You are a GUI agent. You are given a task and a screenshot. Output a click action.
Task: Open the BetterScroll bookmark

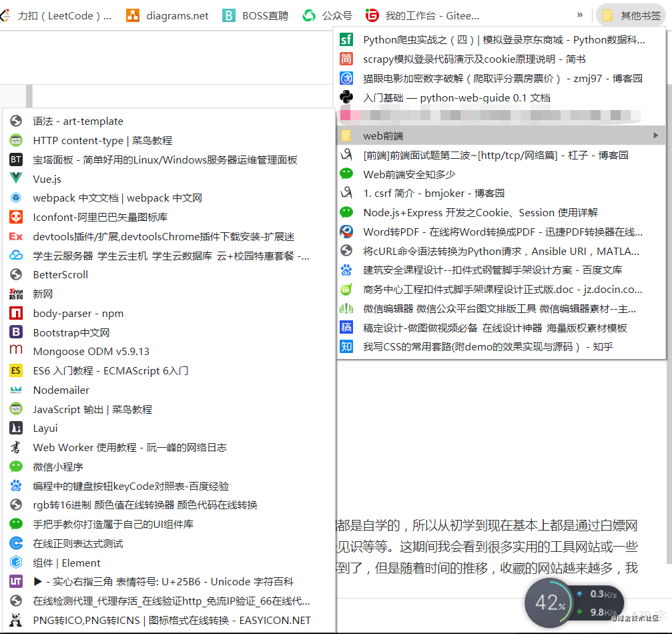point(168,275)
